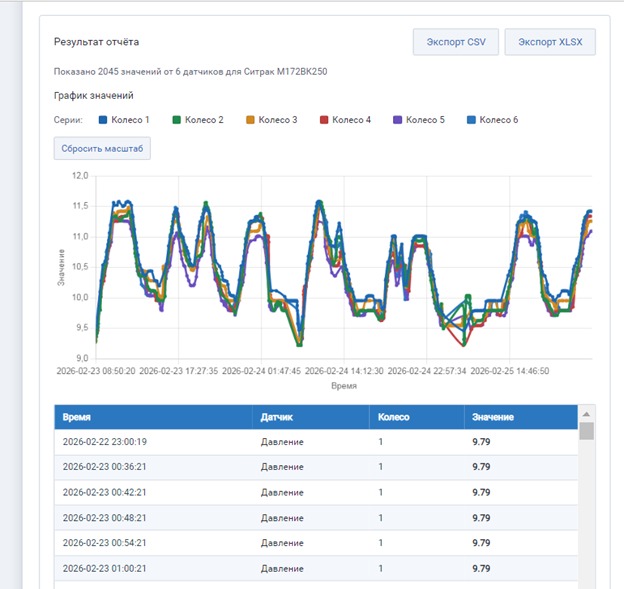Click the red Колесо 4 legend swatch
624x589 pixels.
(324, 120)
